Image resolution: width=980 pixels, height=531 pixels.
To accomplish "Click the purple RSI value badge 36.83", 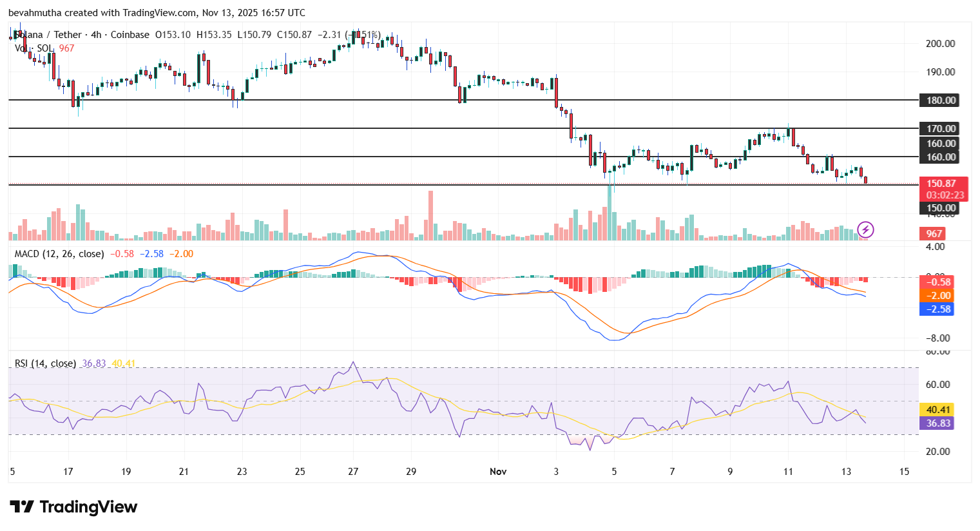I will (x=938, y=422).
